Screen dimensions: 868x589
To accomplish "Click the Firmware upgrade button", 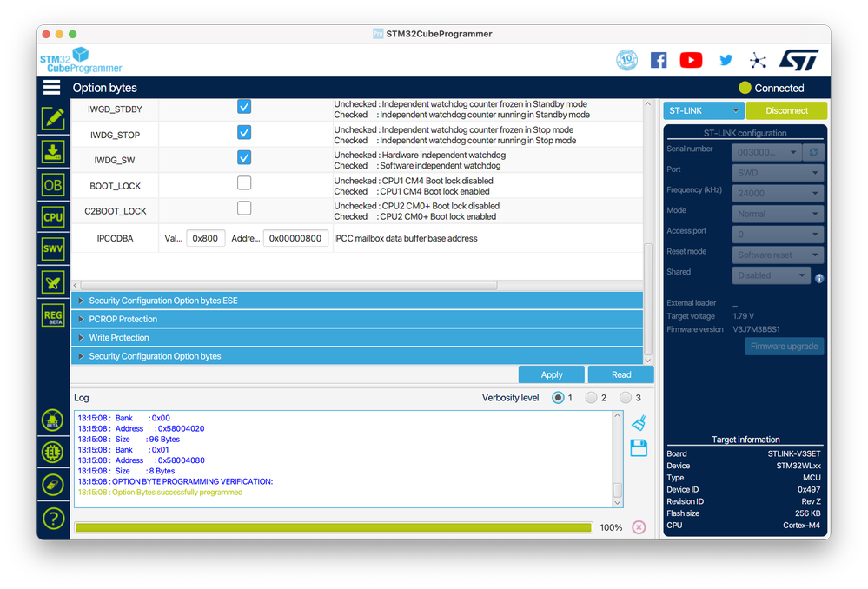I will pos(784,347).
